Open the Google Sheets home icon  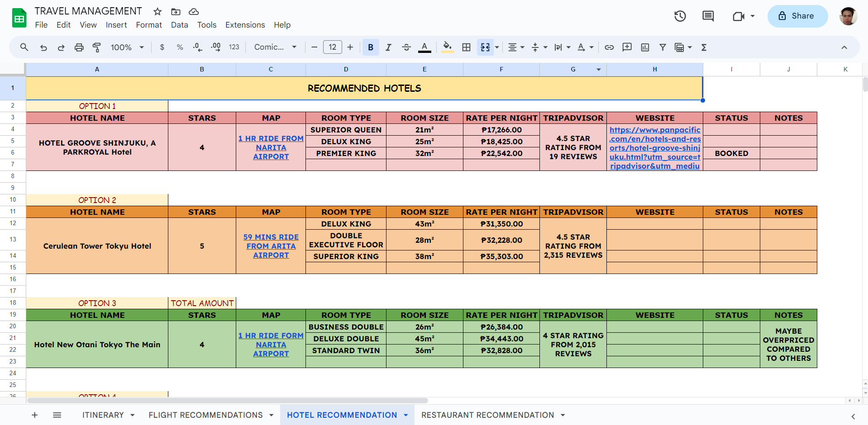click(x=19, y=18)
